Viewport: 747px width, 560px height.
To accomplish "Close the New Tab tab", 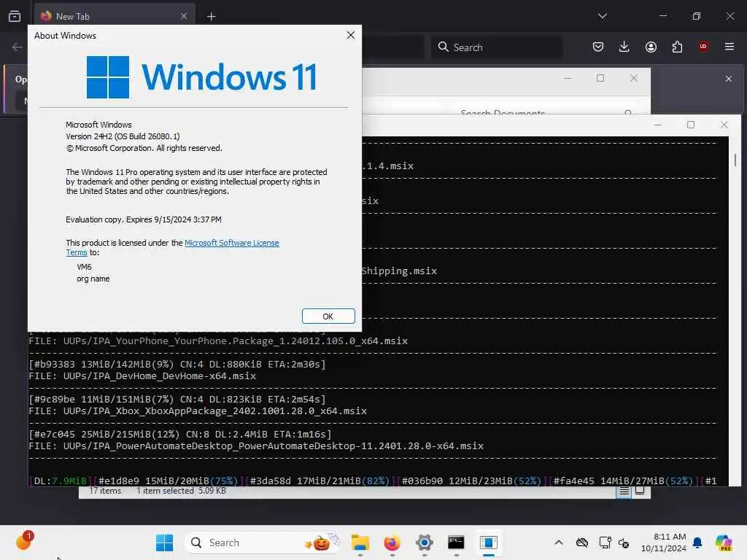I will pos(184,16).
